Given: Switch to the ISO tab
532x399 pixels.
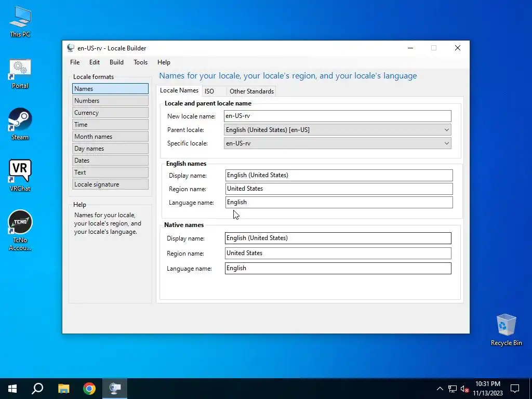Looking at the screenshot, I should click(x=209, y=91).
